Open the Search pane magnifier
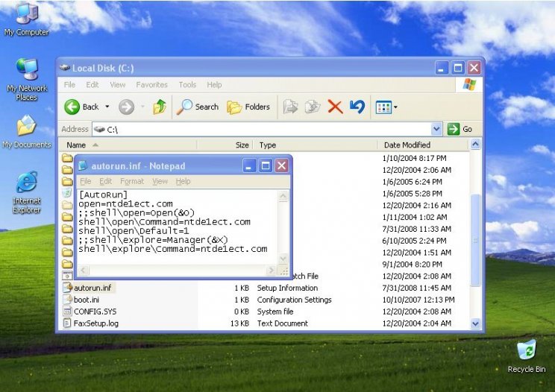 pos(184,107)
